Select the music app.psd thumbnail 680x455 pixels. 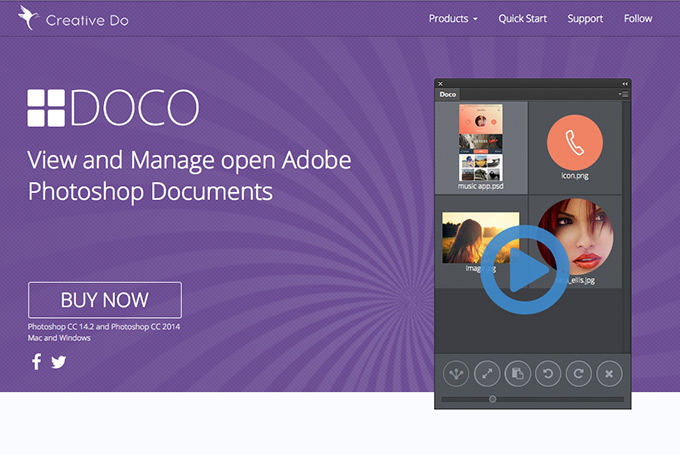[x=481, y=142]
